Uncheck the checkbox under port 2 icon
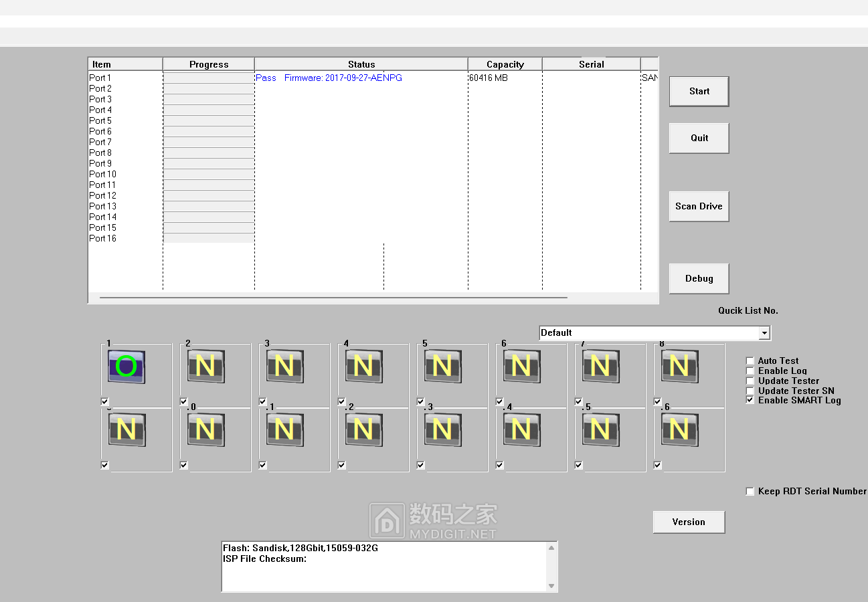This screenshot has height=602, width=868. point(184,401)
